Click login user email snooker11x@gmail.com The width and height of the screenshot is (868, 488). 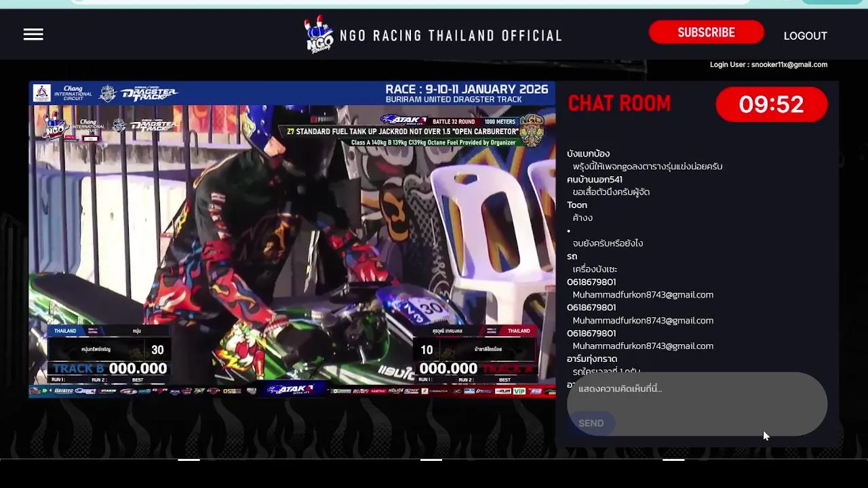(x=789, y=64)
